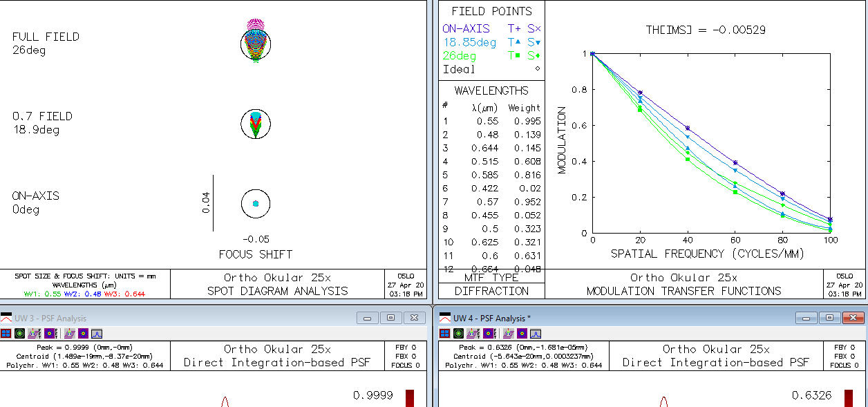Click the UW 3 - PSF Analysis title text
Viewport: 868px width, 407px height.
coord(50,319)
